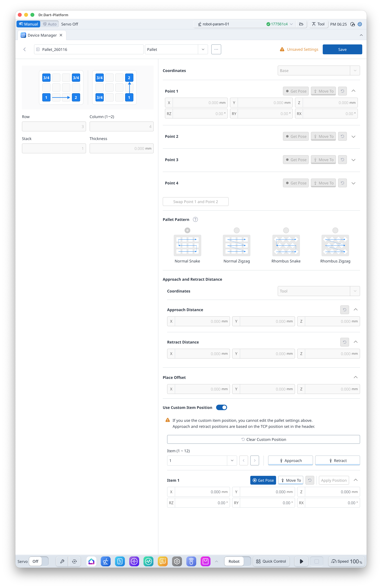The image size is (382, 588).
Task: Save the pallet settings
Action: coord(342,49)
